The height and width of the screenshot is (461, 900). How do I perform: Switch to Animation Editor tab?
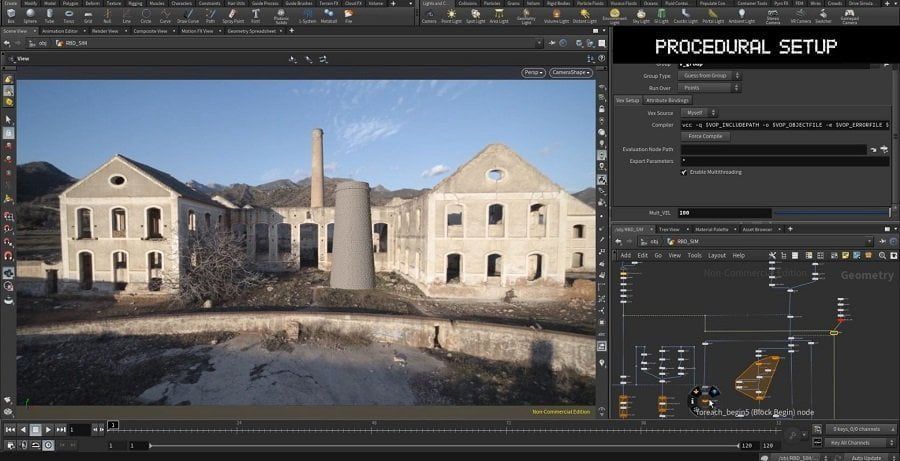60,31
